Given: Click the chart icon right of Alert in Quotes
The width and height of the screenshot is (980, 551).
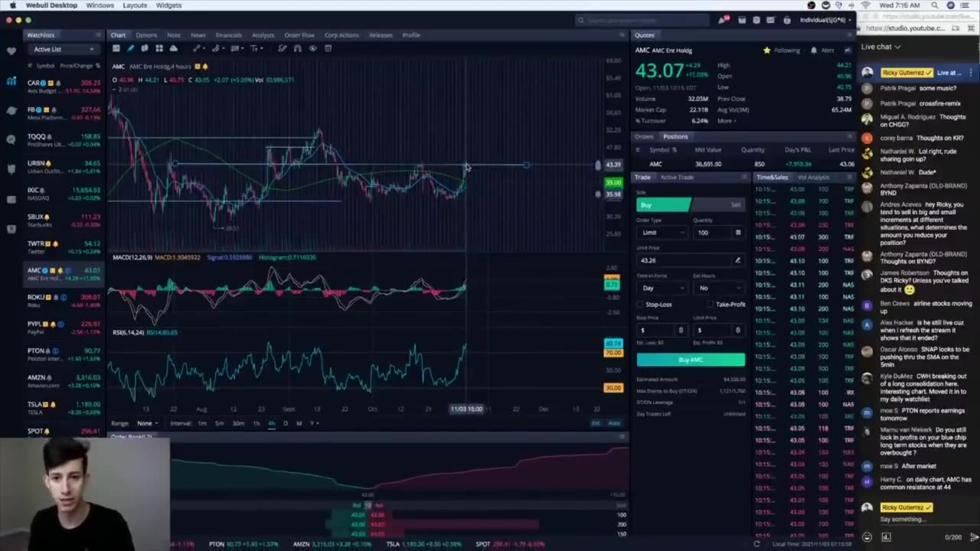Looking at the screenshot, I should pyautogui.click(x=848, y=51).
